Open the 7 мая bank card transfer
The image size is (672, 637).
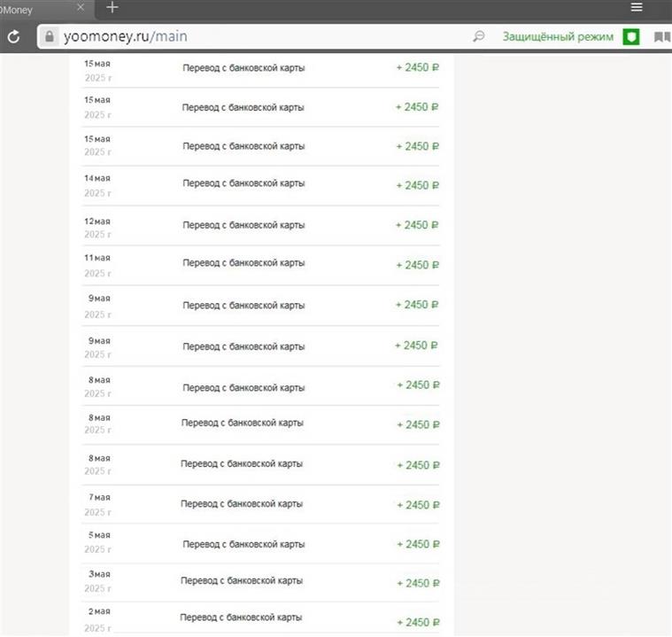click(242, 503)
